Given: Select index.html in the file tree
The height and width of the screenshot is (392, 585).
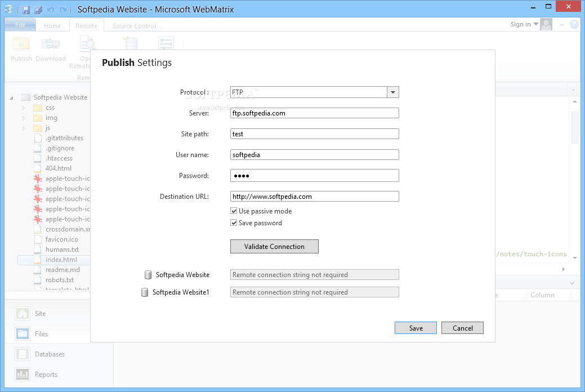Looking at the screenshot, I should 61,260.
